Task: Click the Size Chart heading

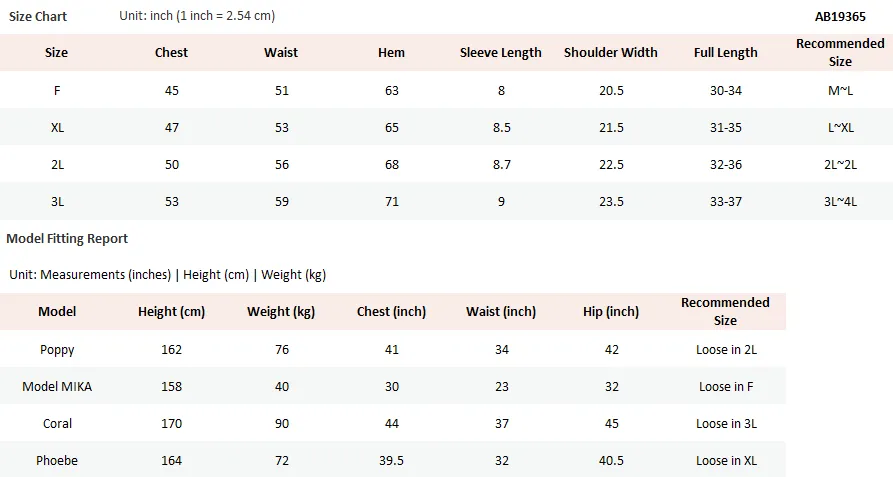Action: pyautogui.click(x=38, y=17)
